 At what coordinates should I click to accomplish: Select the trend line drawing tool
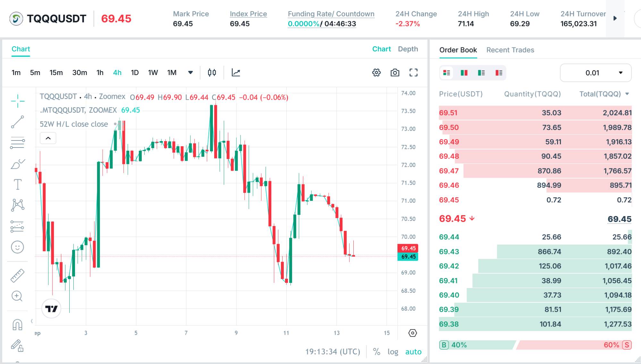tap(17, 122)
